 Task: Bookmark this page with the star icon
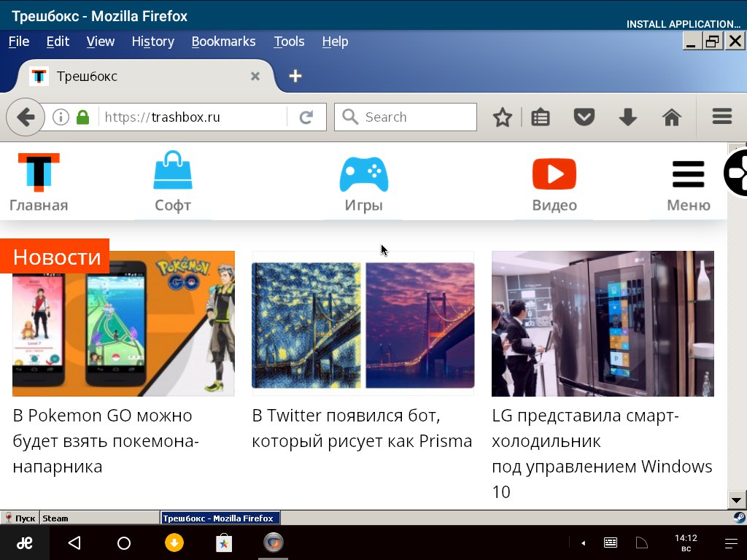click(x=502, y=117)
